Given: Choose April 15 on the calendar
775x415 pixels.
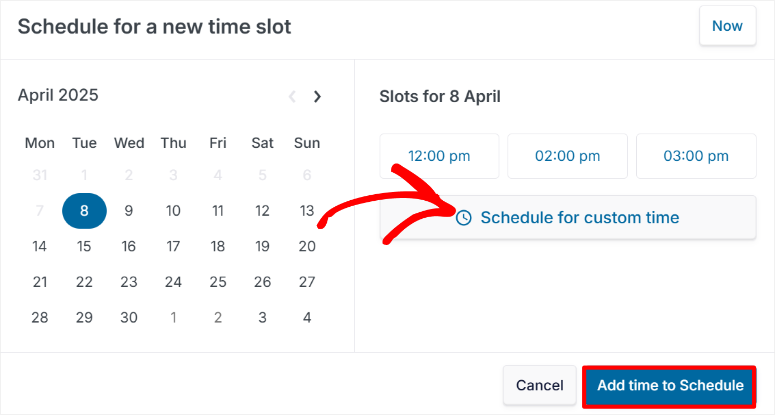Looking at the screenshot, I should click(84, 246).
